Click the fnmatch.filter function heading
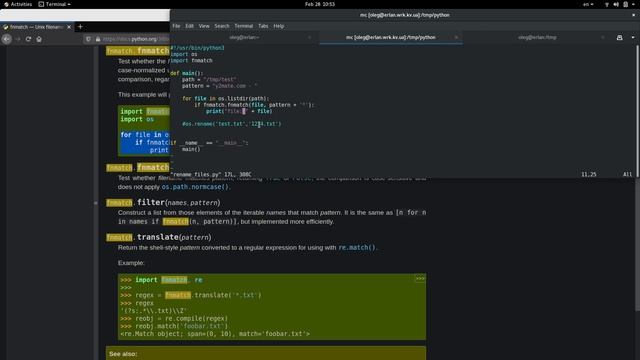Viewport: 640px width, 360px height. tap(163, 202)
